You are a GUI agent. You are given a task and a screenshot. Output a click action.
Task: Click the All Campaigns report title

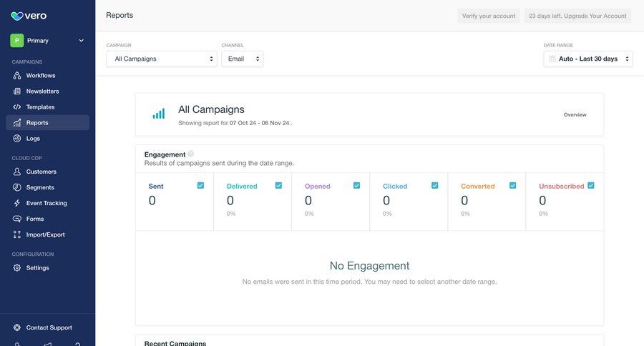(x=211, y=109)
